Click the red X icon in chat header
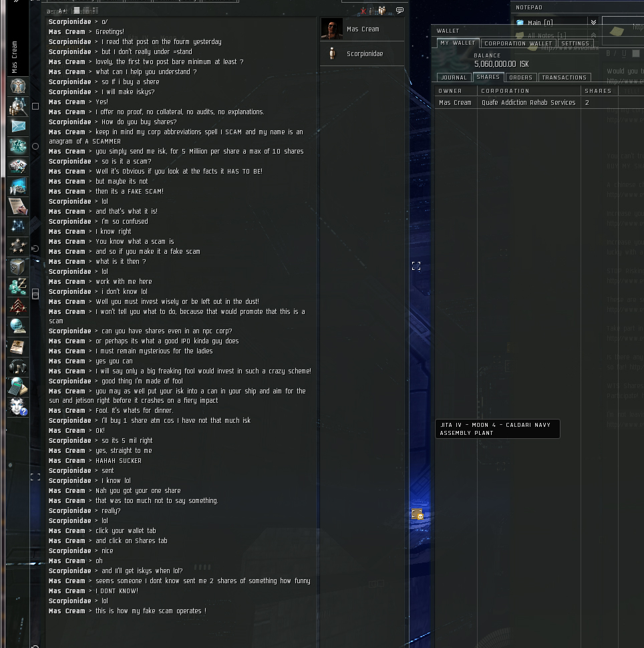Screen dimensions: 644x648 tap(363, 11)
